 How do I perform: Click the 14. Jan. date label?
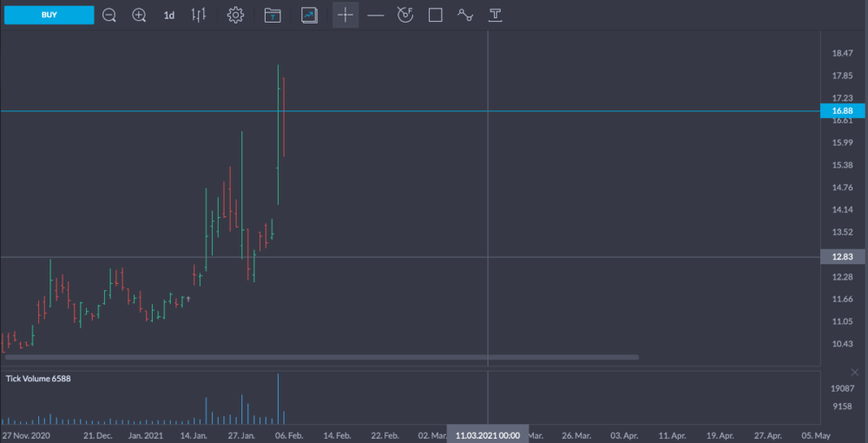click(x=194, y=436)
